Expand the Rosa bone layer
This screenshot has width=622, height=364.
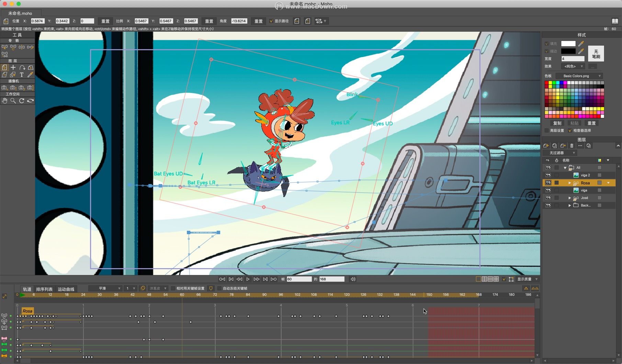(569, 183)
